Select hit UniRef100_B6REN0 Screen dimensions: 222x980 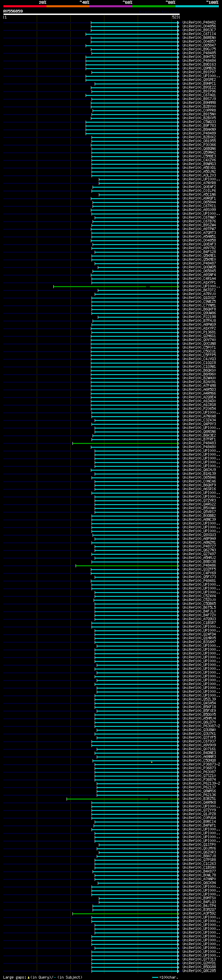[x=199, y=38]
